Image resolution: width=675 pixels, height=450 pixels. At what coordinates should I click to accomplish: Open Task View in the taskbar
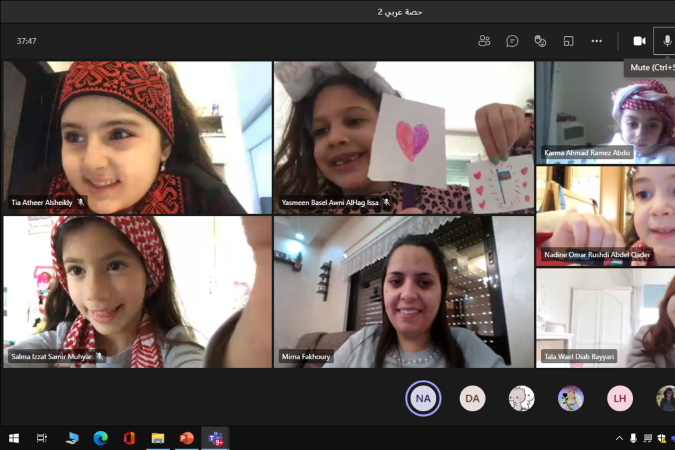[x=42, y=438]
